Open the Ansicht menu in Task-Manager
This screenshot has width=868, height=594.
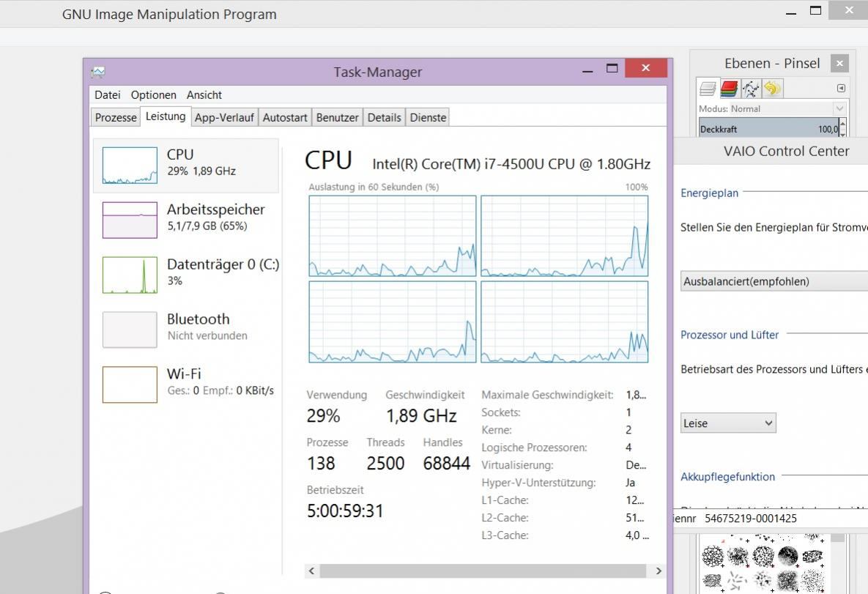point(204,94)
